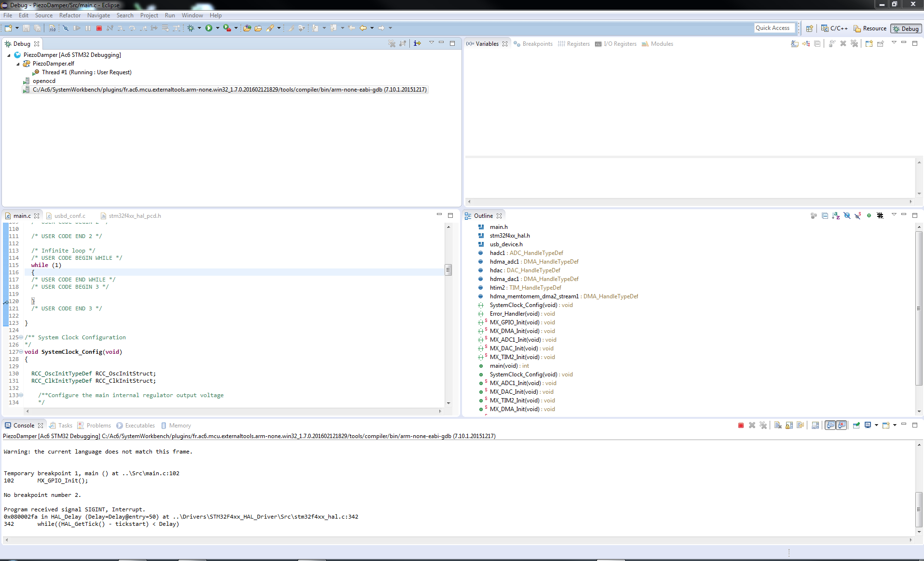Viewport: 924px width, 561px height.
Task: Switch to the C/C++ perspective
Action: (834, 28)
